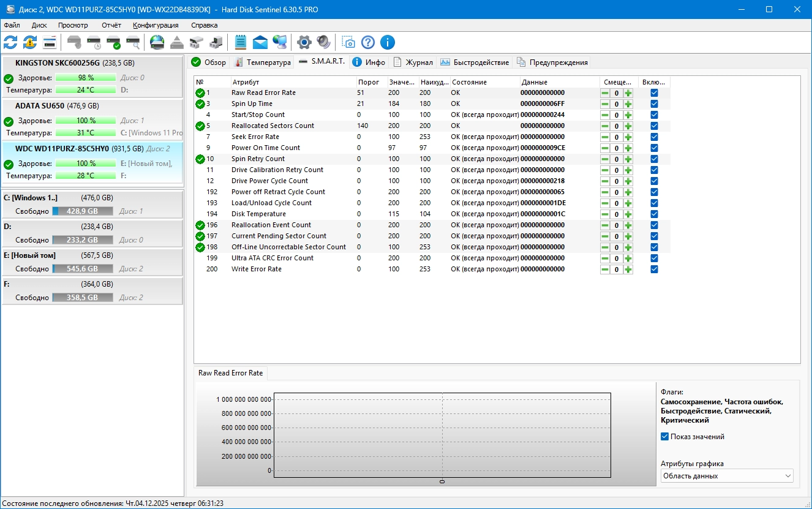812x509 pixels.
Task: Click the C: drive free space bar
Action: [x=83, y=211]
